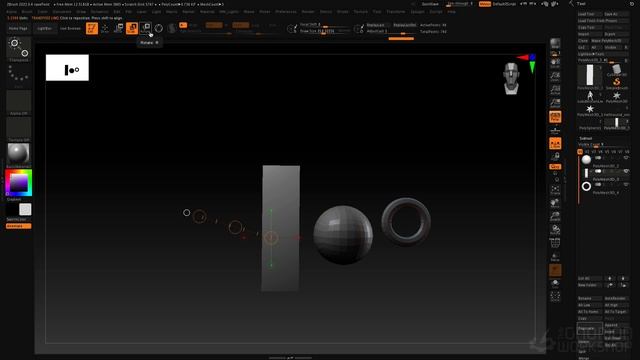Click the Save As button
This screenshot has height=360, width=640.
pyautogui.click(x=616, y=14)
